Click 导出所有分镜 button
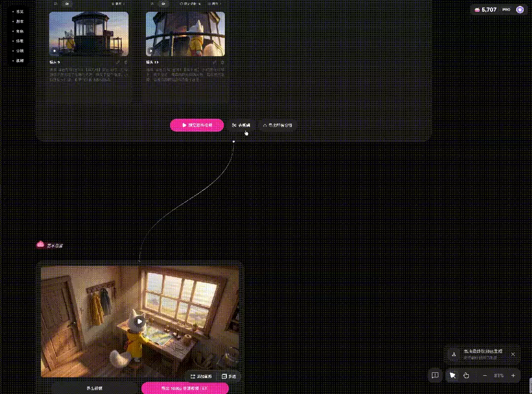Viewport: 532px width, 394px height. 278,125
